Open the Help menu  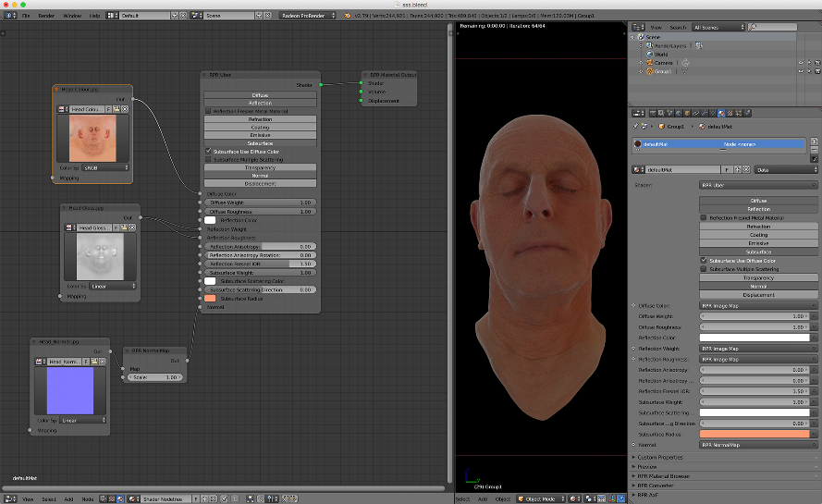click(94, 16)
